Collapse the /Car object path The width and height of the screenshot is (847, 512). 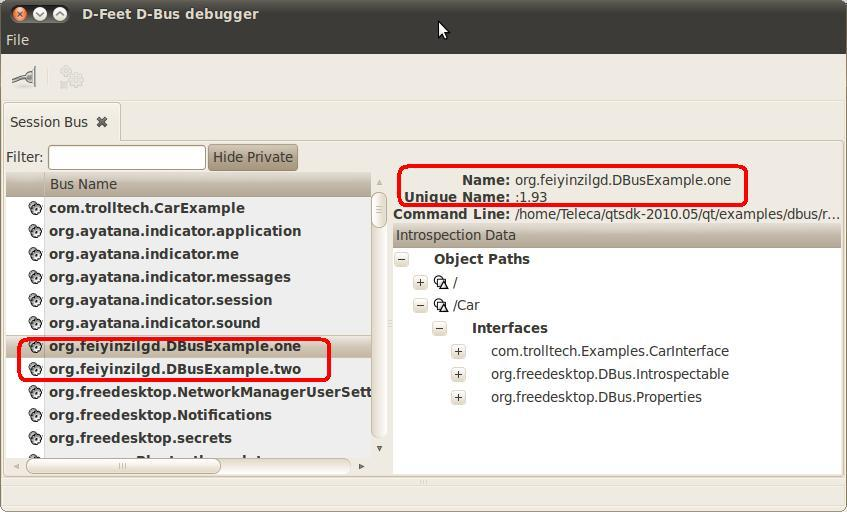pyautogui.click(x=420, y=306)
